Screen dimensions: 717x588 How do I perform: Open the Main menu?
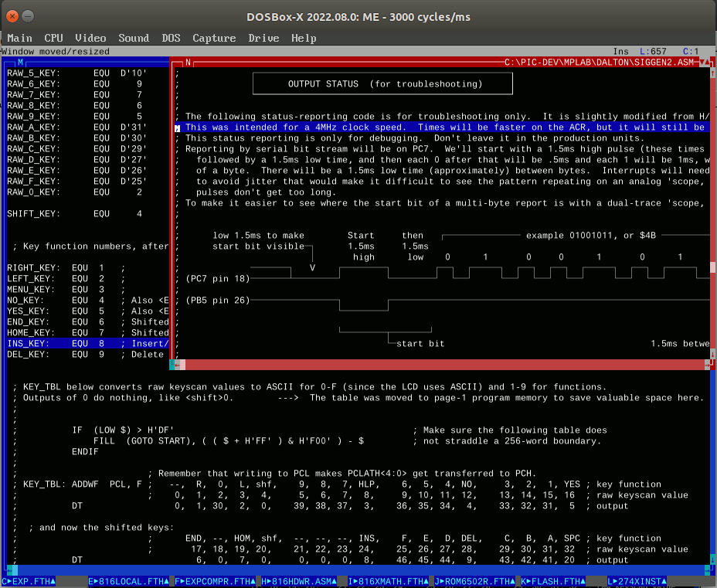point(19,38)
